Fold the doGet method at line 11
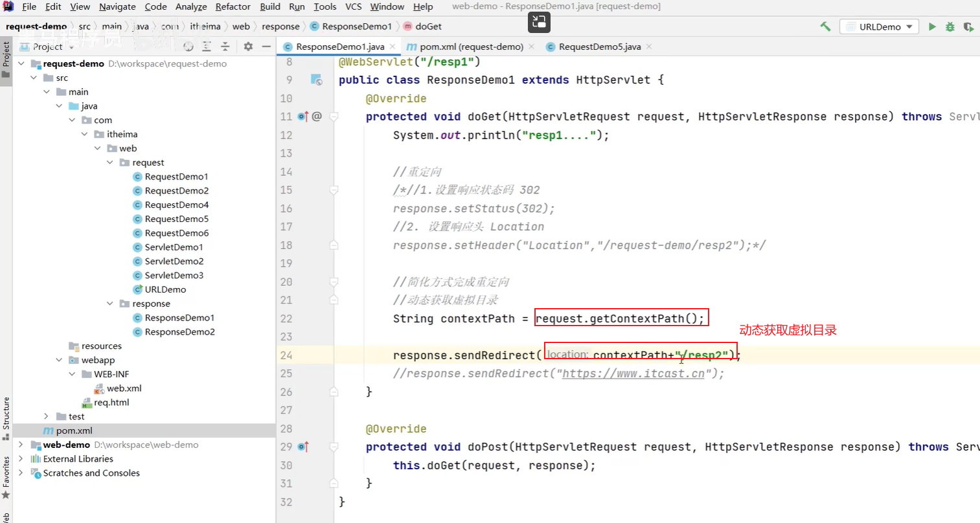The width and height of the screenshot is (980, 523). (x=334, y=117)
